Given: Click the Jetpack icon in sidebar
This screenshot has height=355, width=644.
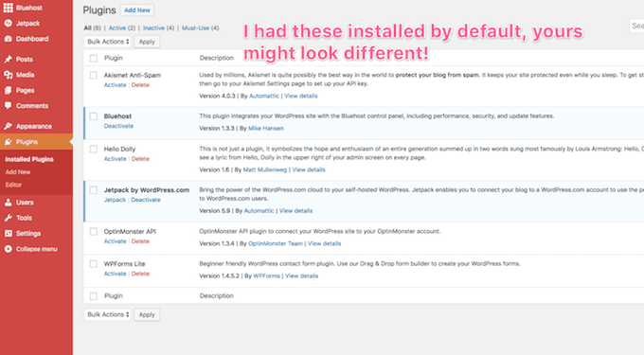Looking at the screenshot, I should tap(8, 24).
